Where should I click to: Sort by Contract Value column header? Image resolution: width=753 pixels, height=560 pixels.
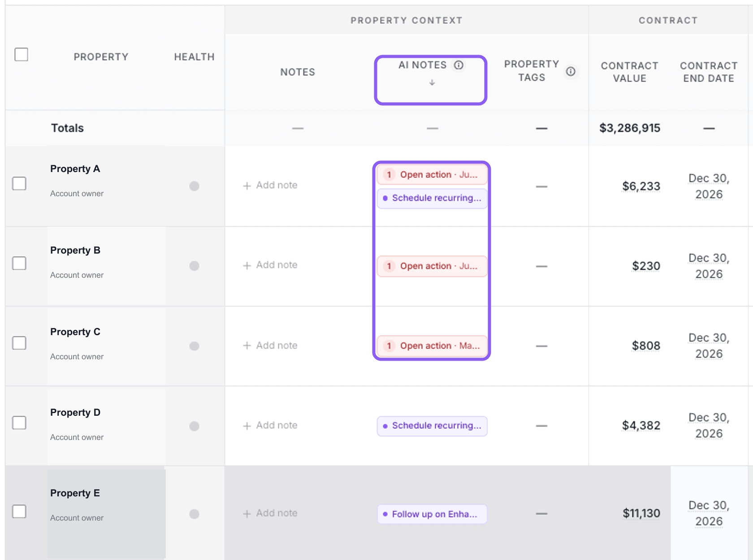tap(629, 72)
